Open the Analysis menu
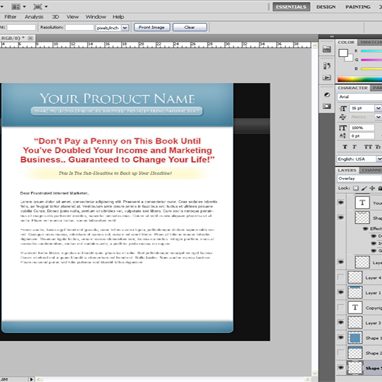 coord(34,17)
